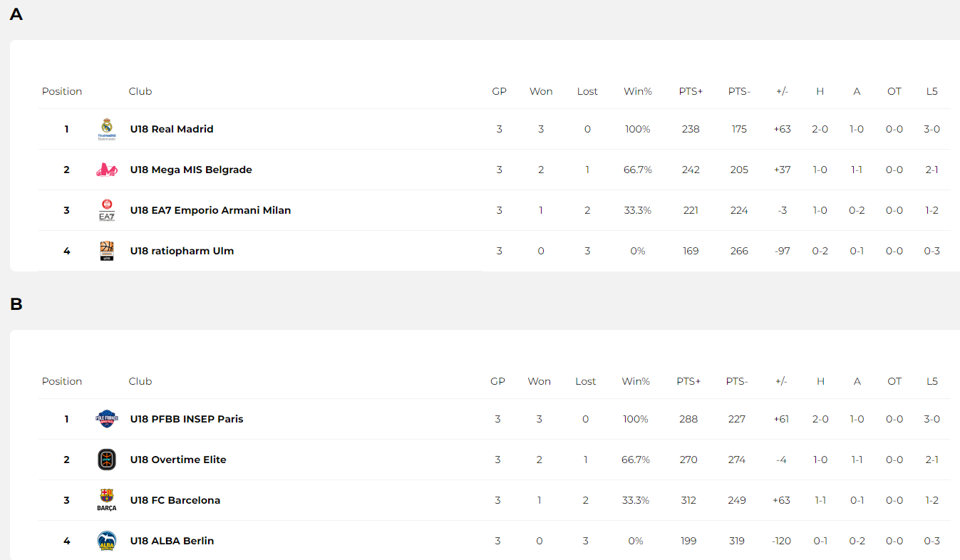Click the FC Barcelona crest icon
The height and width of the screenshot is (560, 960).
(106, 500)
